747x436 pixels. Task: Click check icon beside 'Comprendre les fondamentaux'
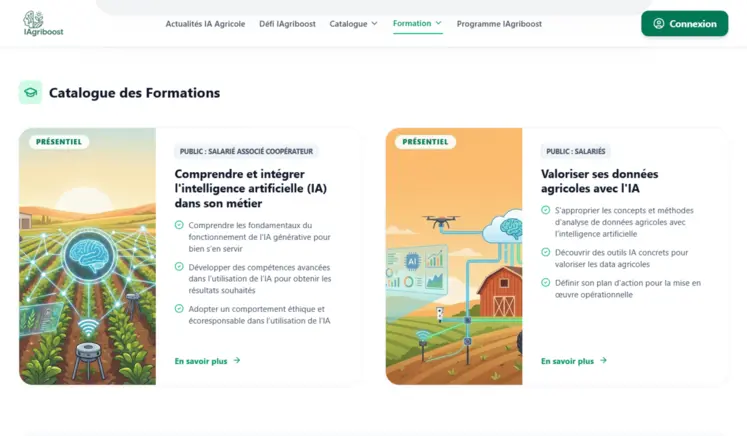click(x=179, y=225)
